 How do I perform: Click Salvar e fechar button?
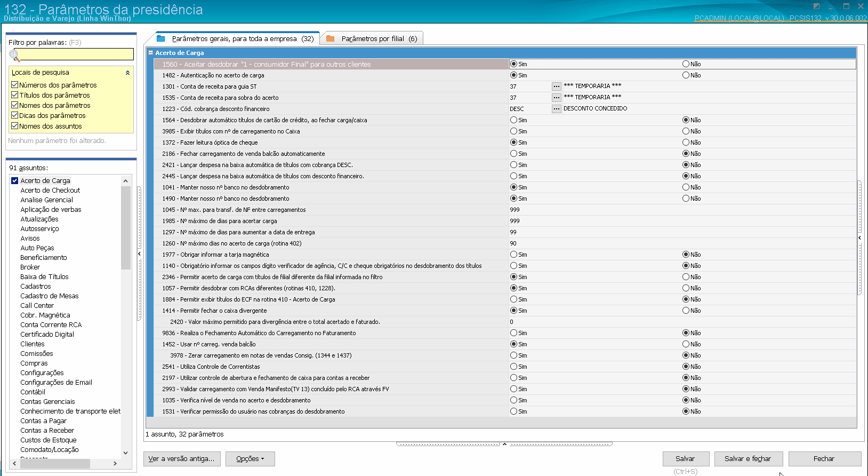[x=748, y=459]
